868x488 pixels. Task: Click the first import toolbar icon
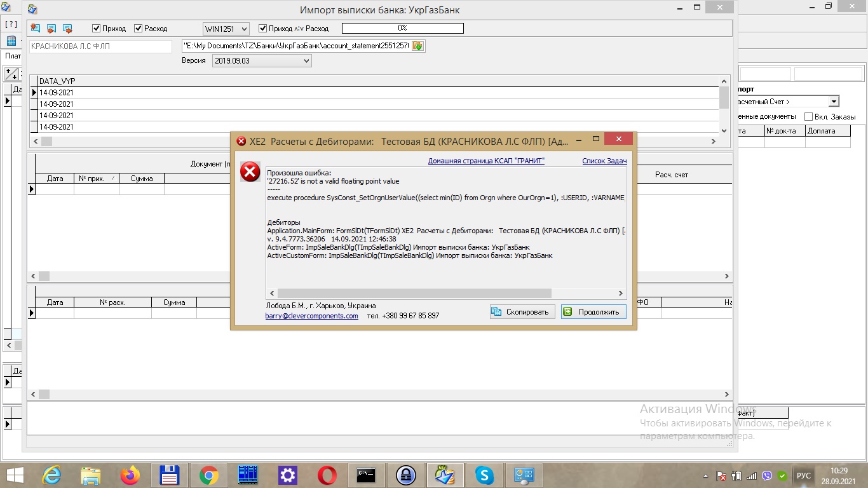click(34, 29)
